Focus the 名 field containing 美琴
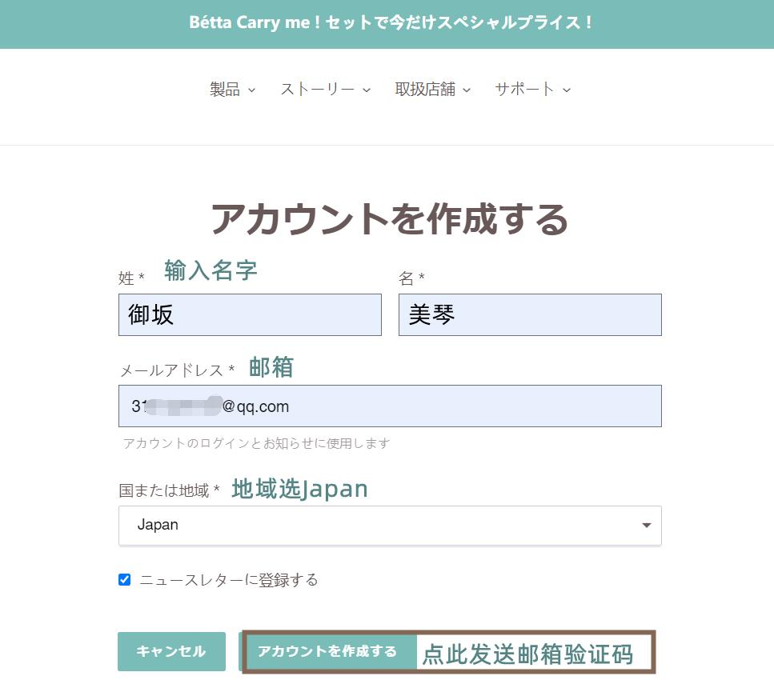Image resolution: width=774 pixels, height=700 pixels. (x=530, y=314)
